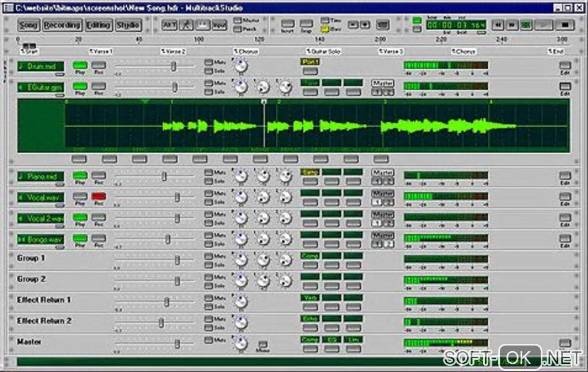
Task: Switch to the Recording tab
Action: pyautogui.click(x=62, y=25)
